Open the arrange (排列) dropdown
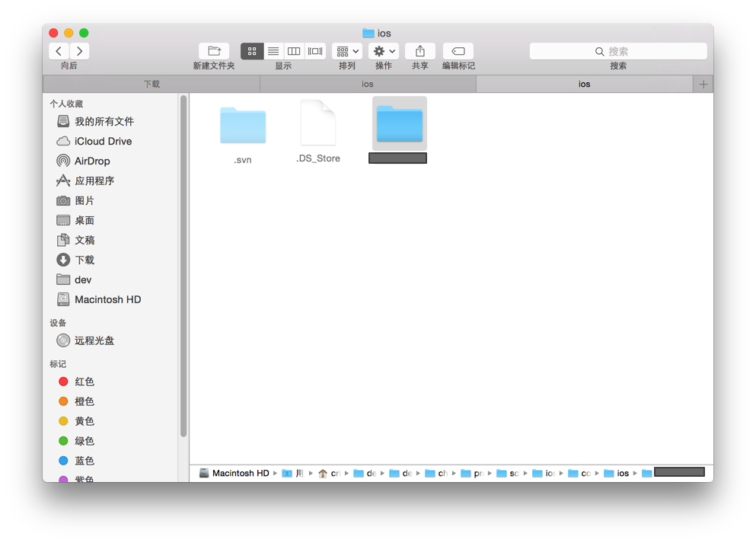Screen dimensions: 756x543 tap(347, 51)
